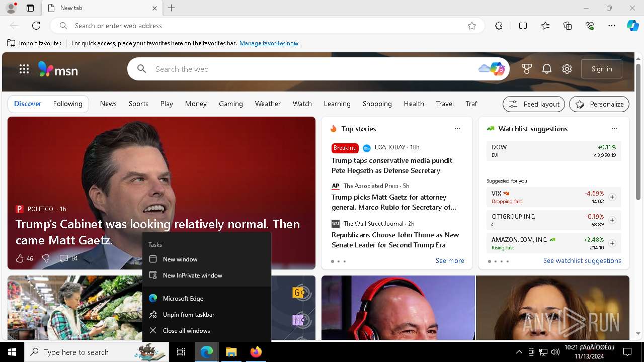644x362 pixels.
Task: Open MSN notifications bell
Action: 547,69
